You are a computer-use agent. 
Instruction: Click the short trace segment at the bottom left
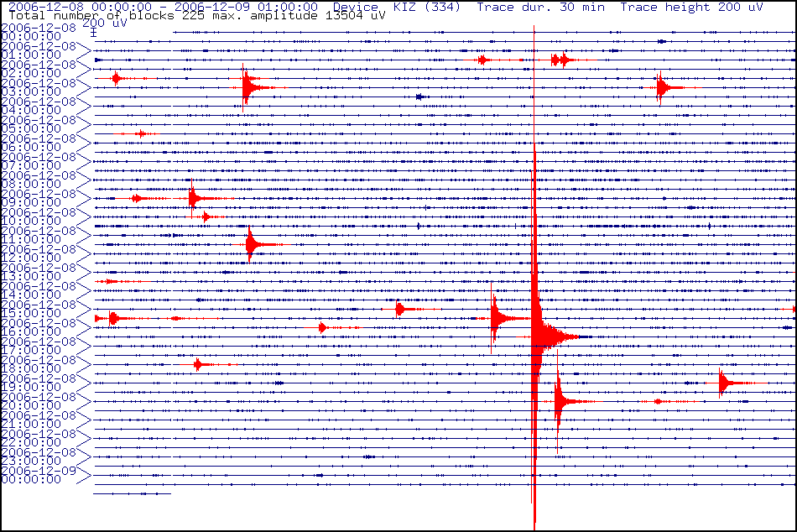pos(132,493)
